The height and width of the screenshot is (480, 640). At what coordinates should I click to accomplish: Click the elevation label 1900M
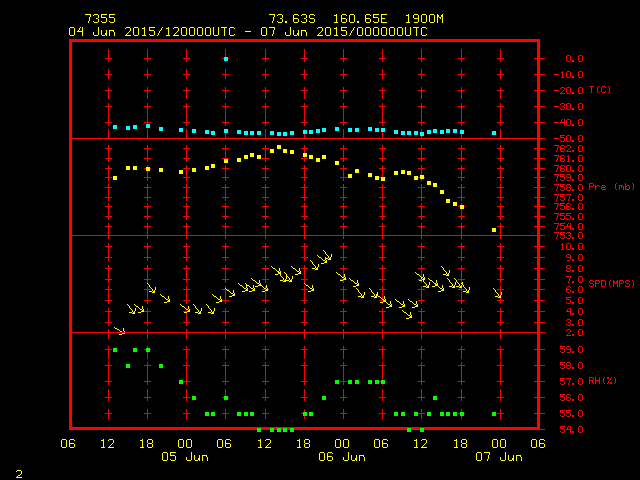click(424, 19)
